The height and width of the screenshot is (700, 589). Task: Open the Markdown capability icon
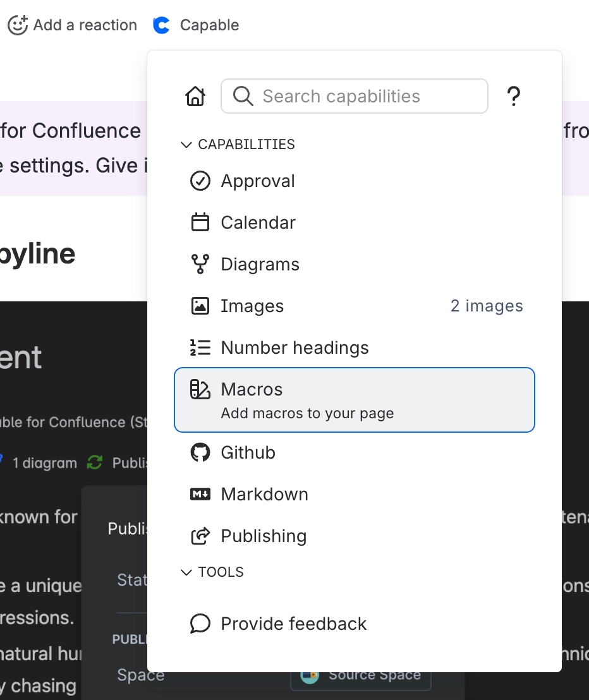200,494
